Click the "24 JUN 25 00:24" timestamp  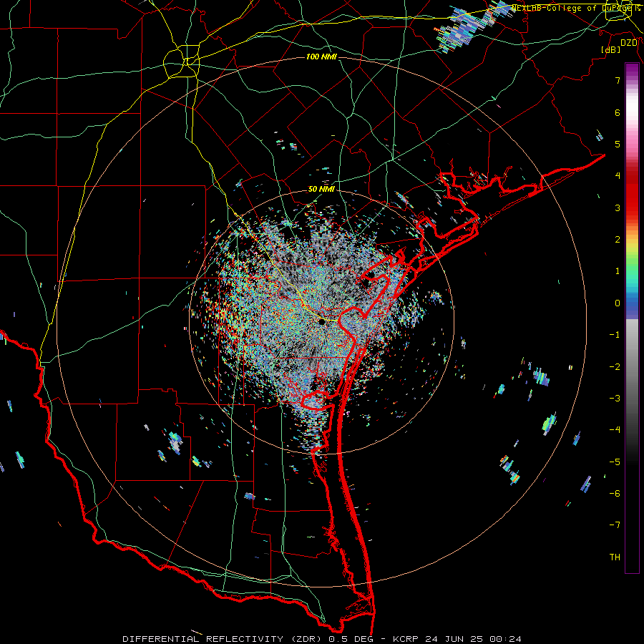point(473,639)
